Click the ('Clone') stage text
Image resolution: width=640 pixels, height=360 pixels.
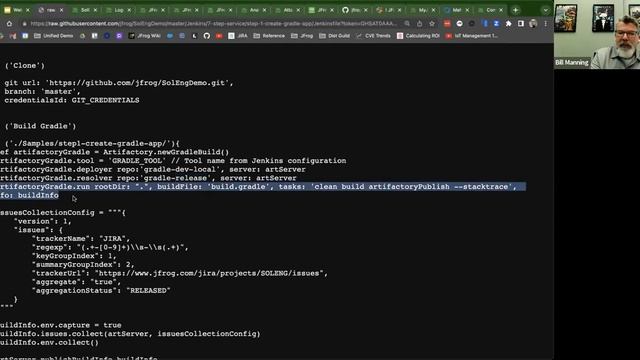[24, 65]
